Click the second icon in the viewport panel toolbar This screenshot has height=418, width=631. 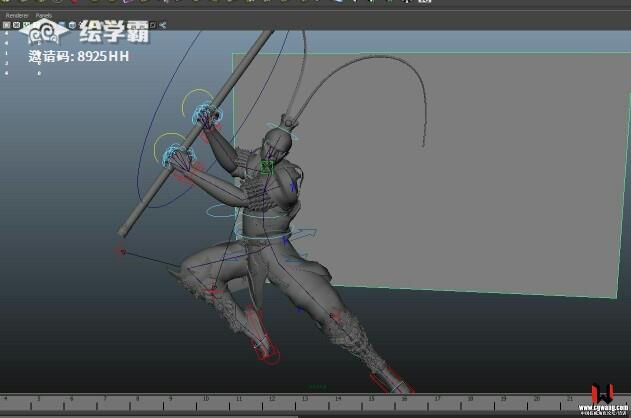coord(16,25)
